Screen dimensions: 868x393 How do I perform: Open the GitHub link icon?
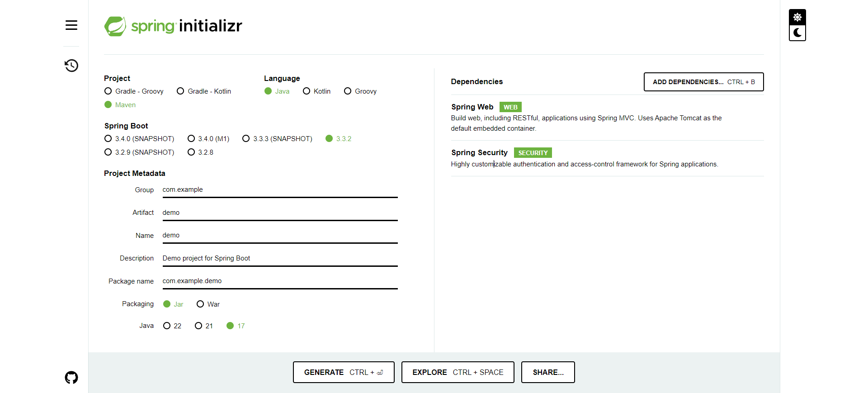(71, 377)
